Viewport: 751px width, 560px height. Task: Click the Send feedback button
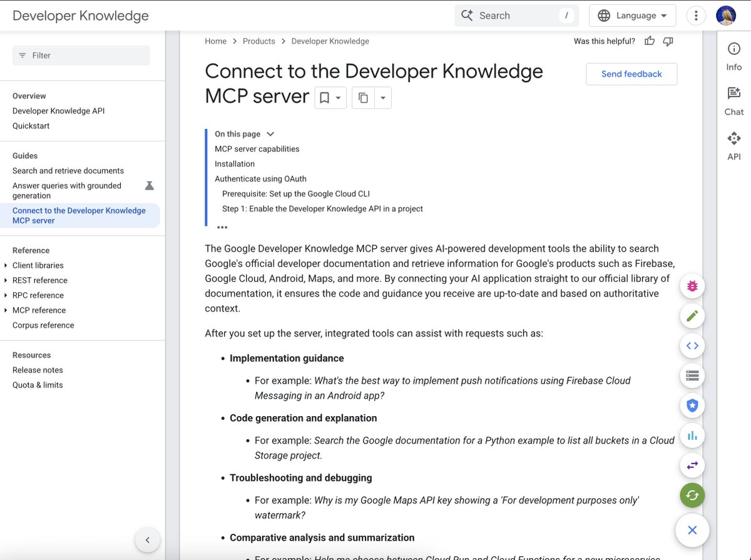(631, 74)
